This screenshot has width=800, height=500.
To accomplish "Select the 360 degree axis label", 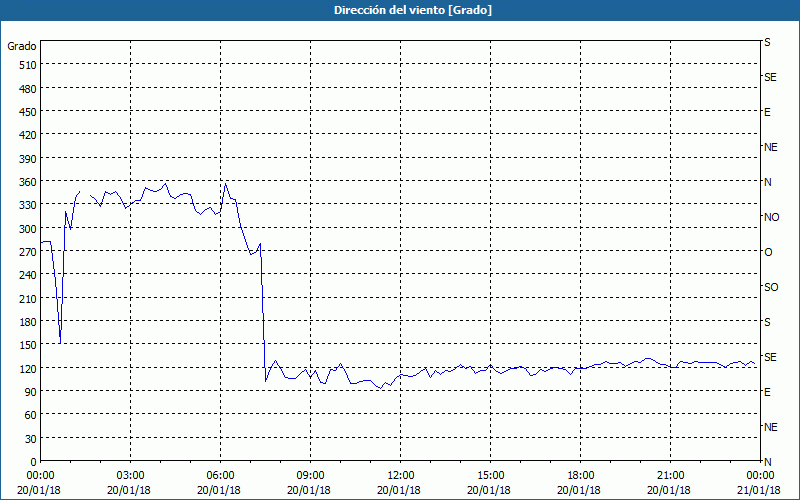I will (x=28, y=182).
